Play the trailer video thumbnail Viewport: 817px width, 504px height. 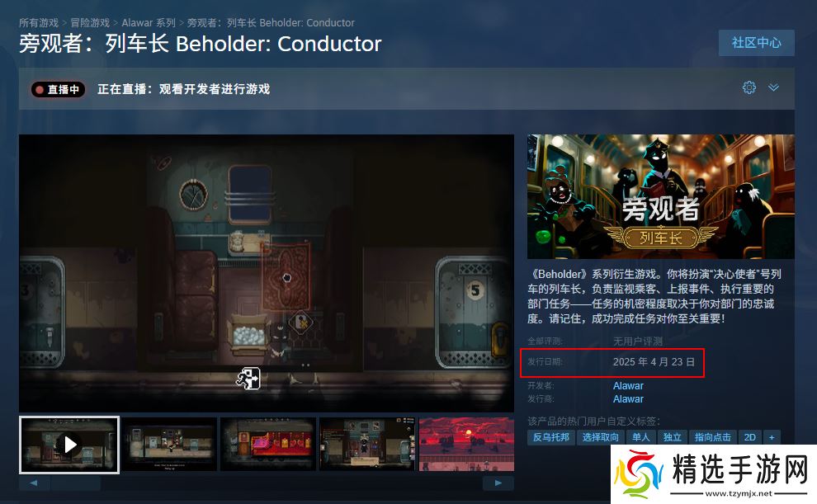(69, 445)
